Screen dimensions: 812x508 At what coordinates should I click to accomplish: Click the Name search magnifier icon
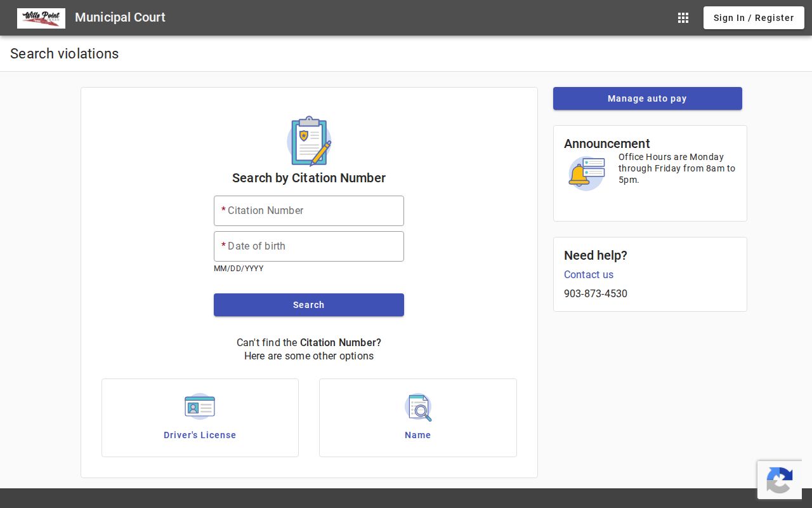tap(418, 407)
